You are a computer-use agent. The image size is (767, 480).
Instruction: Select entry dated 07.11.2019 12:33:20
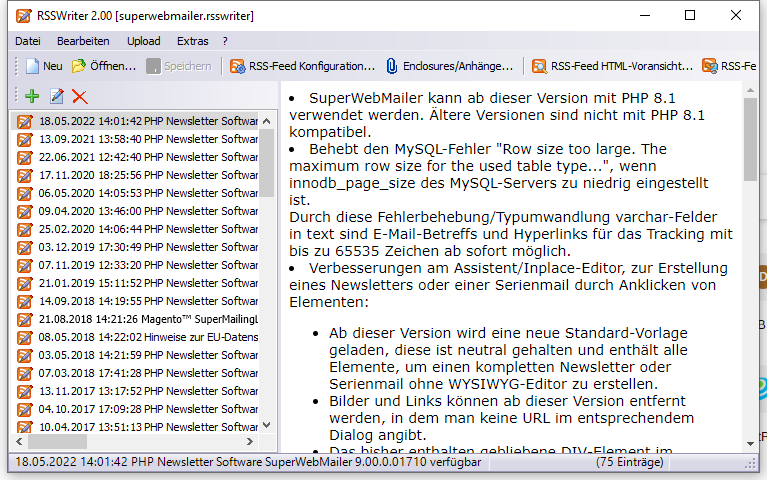click(136, 265)
